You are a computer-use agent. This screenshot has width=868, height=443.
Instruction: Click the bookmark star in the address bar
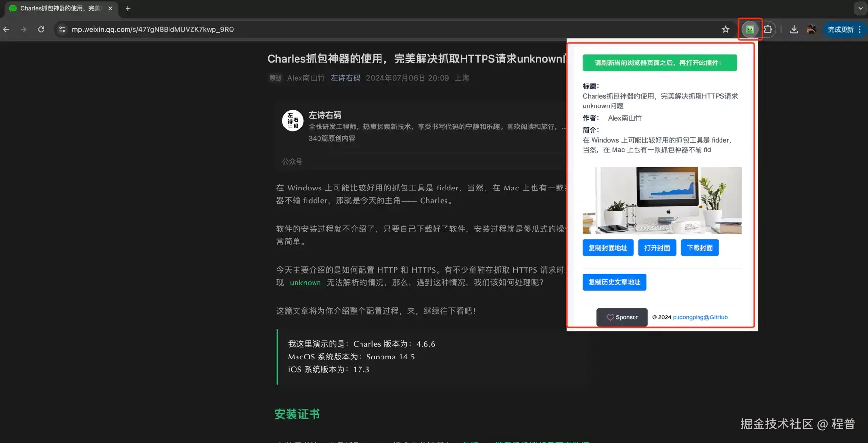[x=726, y=29]
